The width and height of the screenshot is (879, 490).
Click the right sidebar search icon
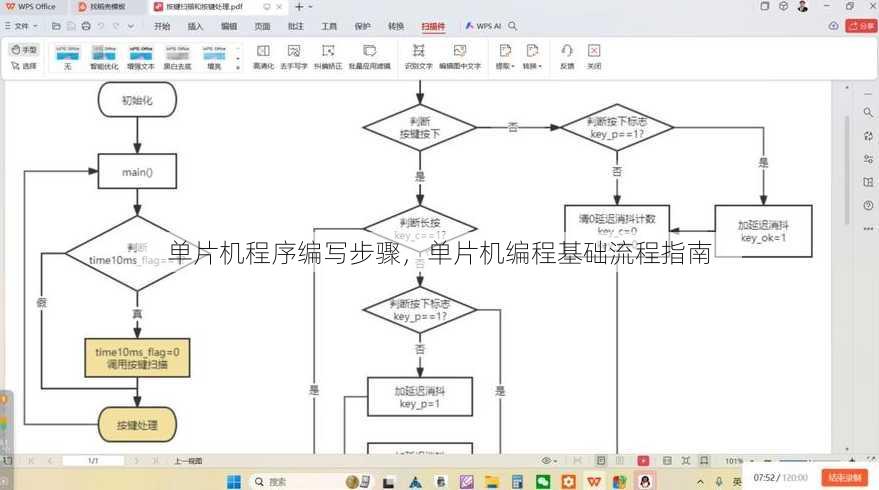point(868,113)
